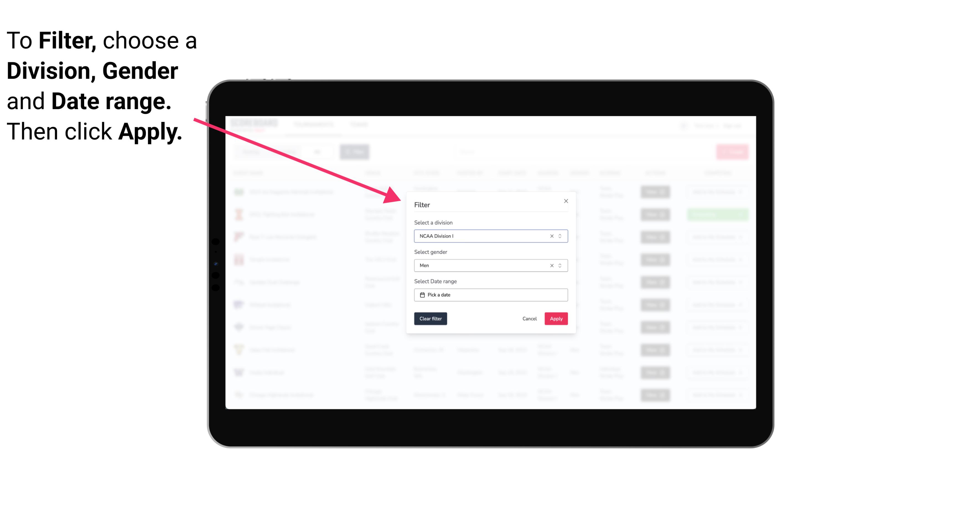This screenshot has width=980, height=527.
Task: Click the clear/X icon on NCAA Division I
Action: [551, 236]
